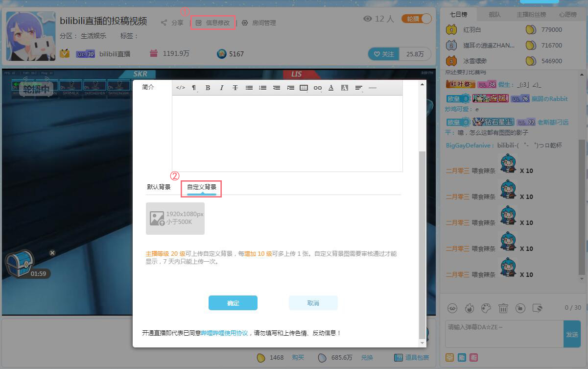Click the 兑换 exchange link
588x369 pixels.
(367, 357)
